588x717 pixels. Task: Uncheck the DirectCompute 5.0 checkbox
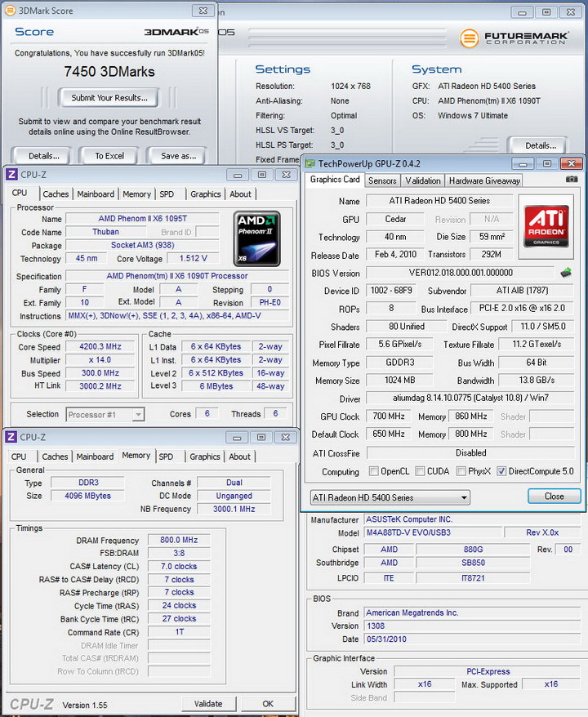point(501,471)
